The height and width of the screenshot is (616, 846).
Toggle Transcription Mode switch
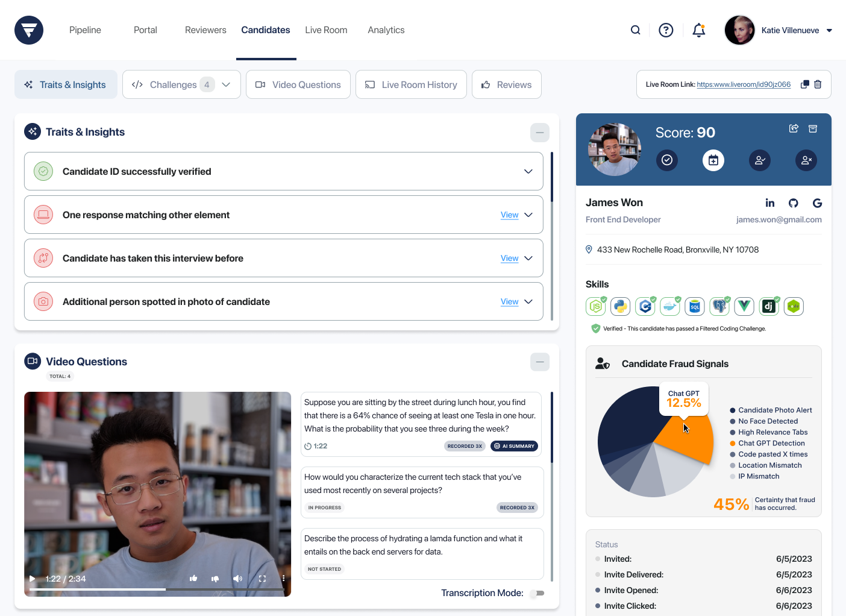(537, 593)
